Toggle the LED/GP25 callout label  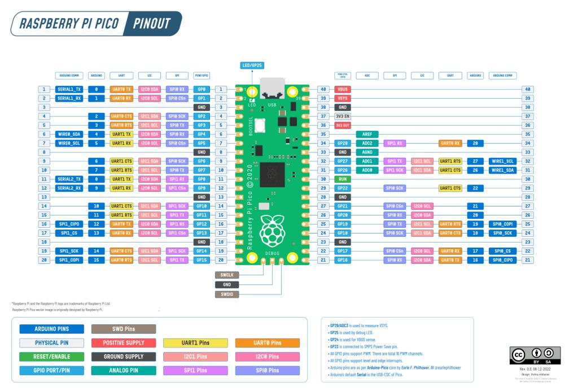coord(252,64)
